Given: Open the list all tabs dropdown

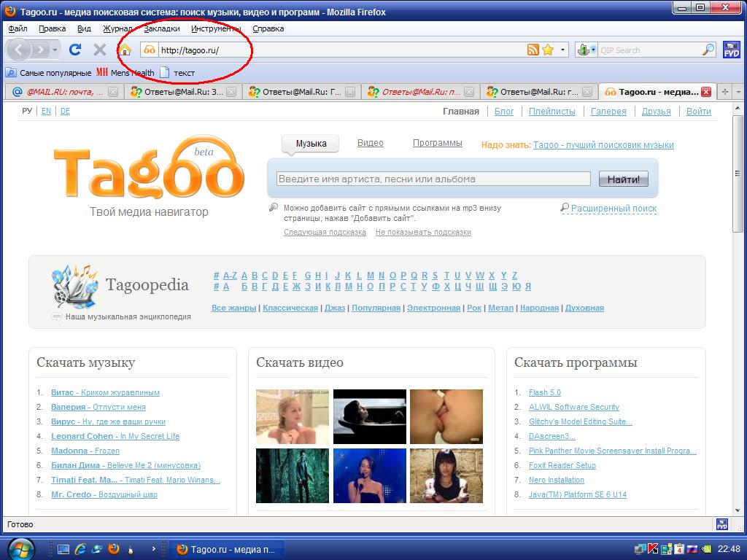Looking at the screenshot, I should [739, 92].
